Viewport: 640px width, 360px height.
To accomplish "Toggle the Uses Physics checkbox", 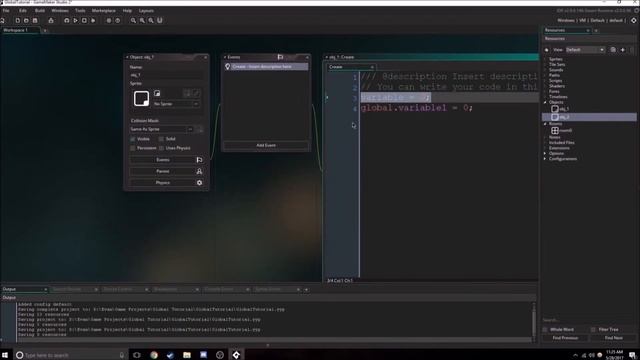I will [x=161, y=148].
